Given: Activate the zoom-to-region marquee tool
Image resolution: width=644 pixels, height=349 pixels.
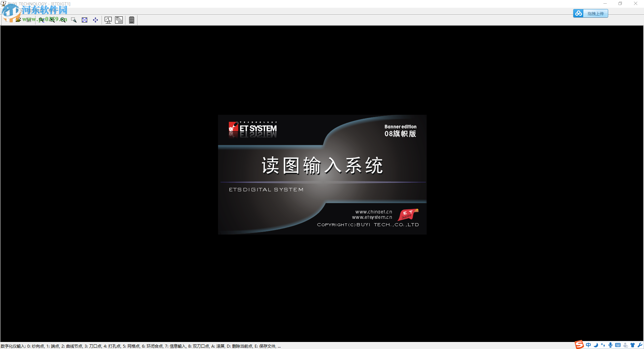Looking at the screenshot, I should (73, 20).
